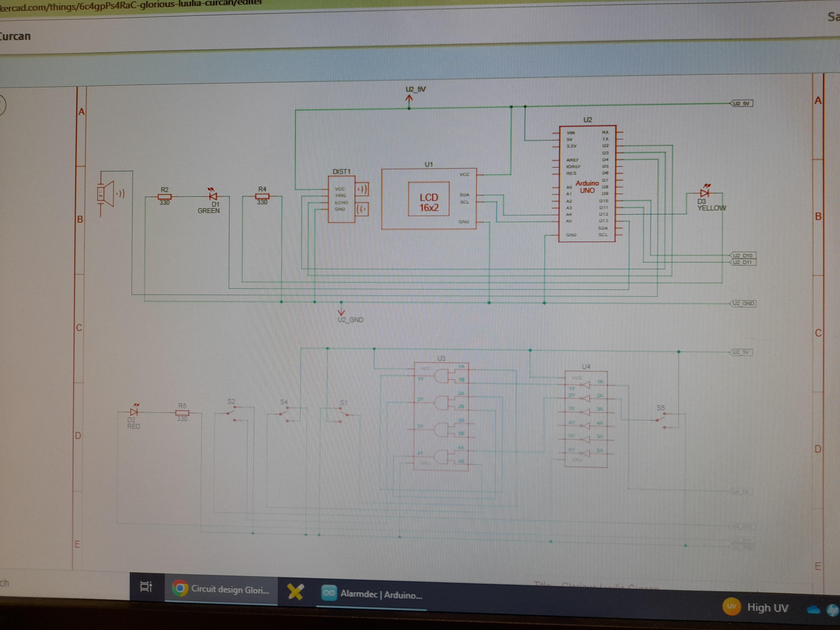The height and width of the screenshot is (630, 840).
Task: Click the GREEN label under D1
Action: point(209,210)
